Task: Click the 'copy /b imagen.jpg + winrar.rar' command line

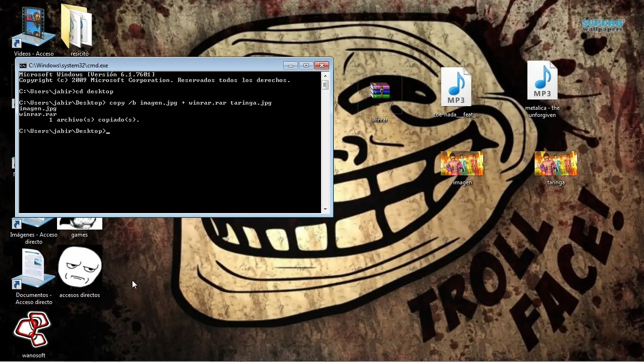Action: click(x=145, y=103)
